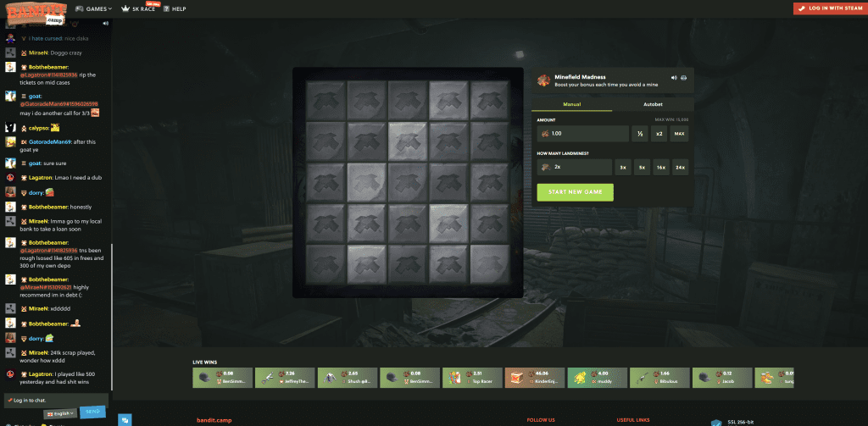Select 3x landmines preset
The image size is (868, 426).
pyautogui.click(x=623, y=167)
